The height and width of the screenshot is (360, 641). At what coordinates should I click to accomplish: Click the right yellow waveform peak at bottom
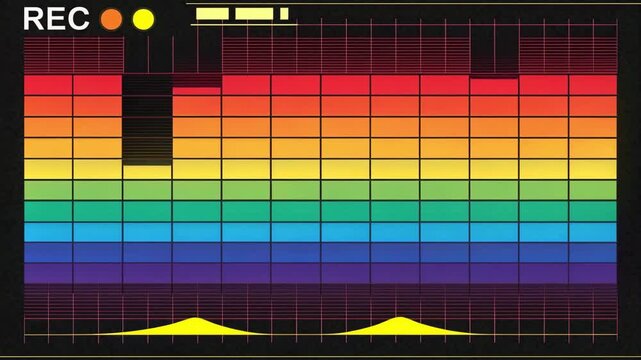pos(399,326)
